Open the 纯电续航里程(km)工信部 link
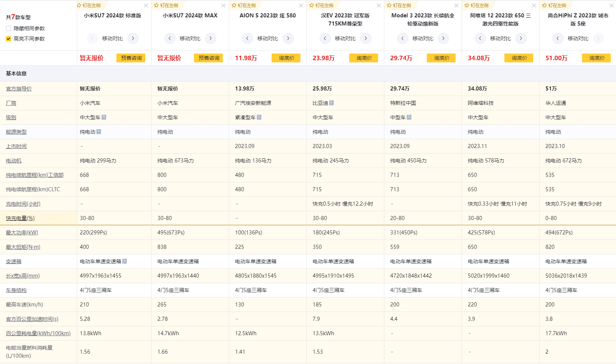616x364 pixels. pyautogui.click(x=35, y=175)
